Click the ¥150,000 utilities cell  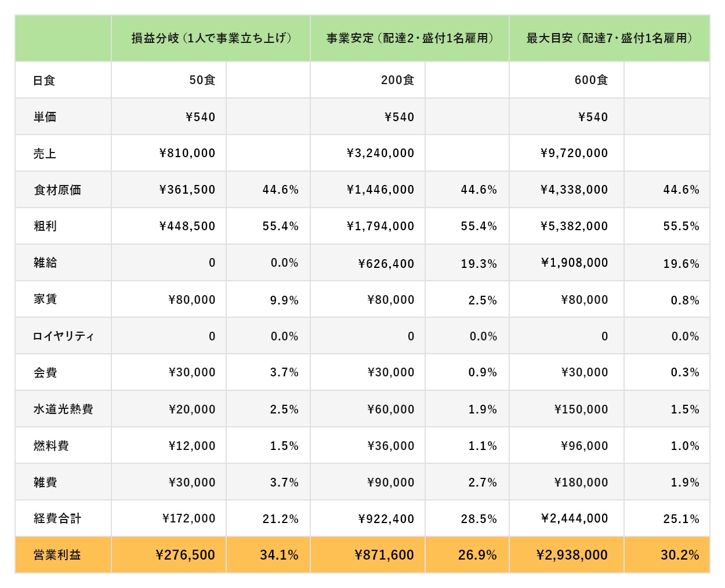pyautogui.click(x=581, y=409)
